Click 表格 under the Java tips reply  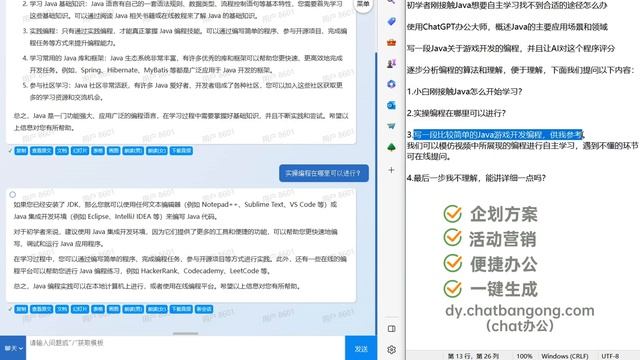(x=98, y=151)
